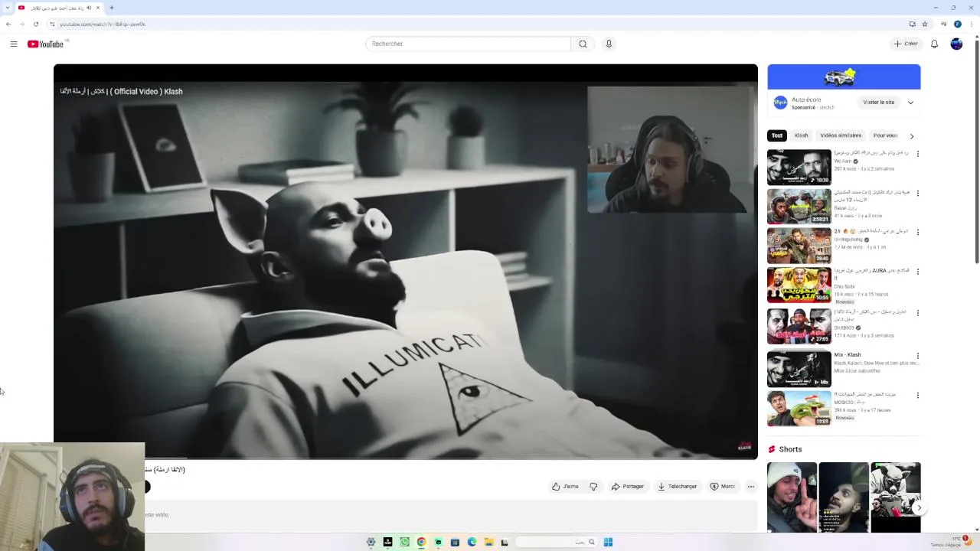Select the Pour vous chip

pos(885,135)
